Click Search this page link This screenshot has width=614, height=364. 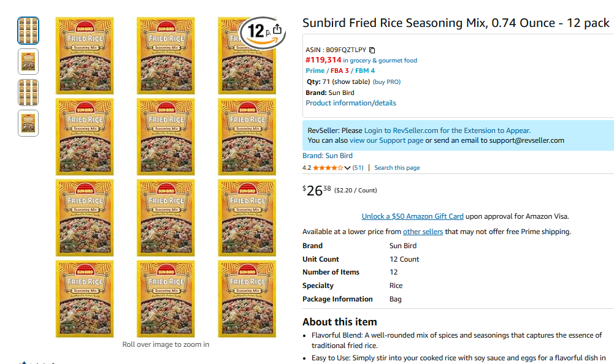coord(397,168)
